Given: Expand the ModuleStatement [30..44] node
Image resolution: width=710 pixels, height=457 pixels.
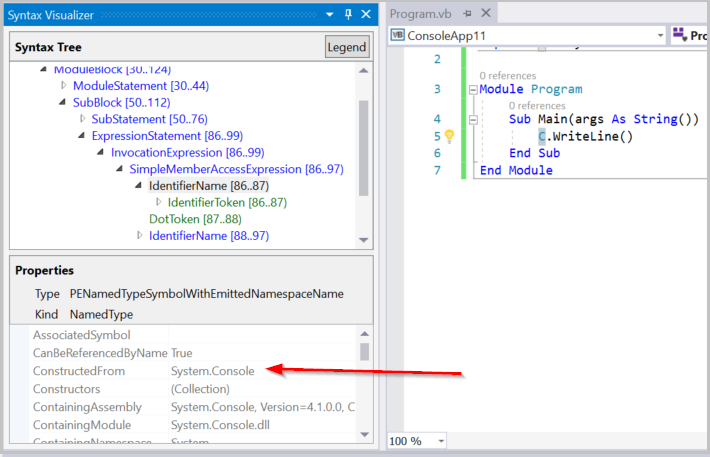Looking at the screenshot, I should pyautogui.click(x=64, y=86).
